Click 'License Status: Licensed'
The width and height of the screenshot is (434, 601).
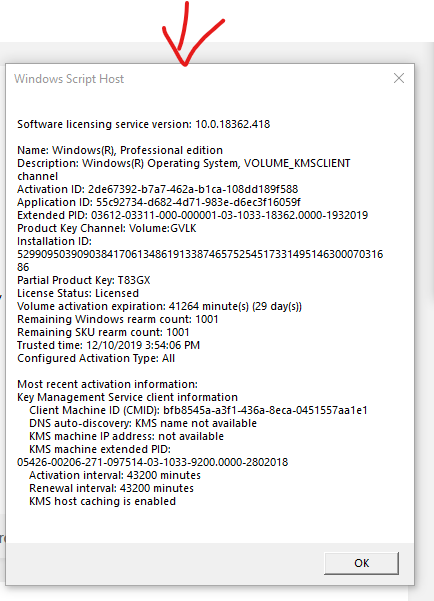click(78, 293)
